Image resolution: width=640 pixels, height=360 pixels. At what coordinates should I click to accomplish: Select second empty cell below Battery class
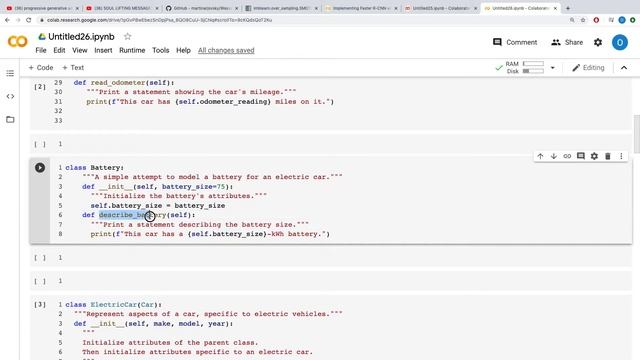point(331,281)
